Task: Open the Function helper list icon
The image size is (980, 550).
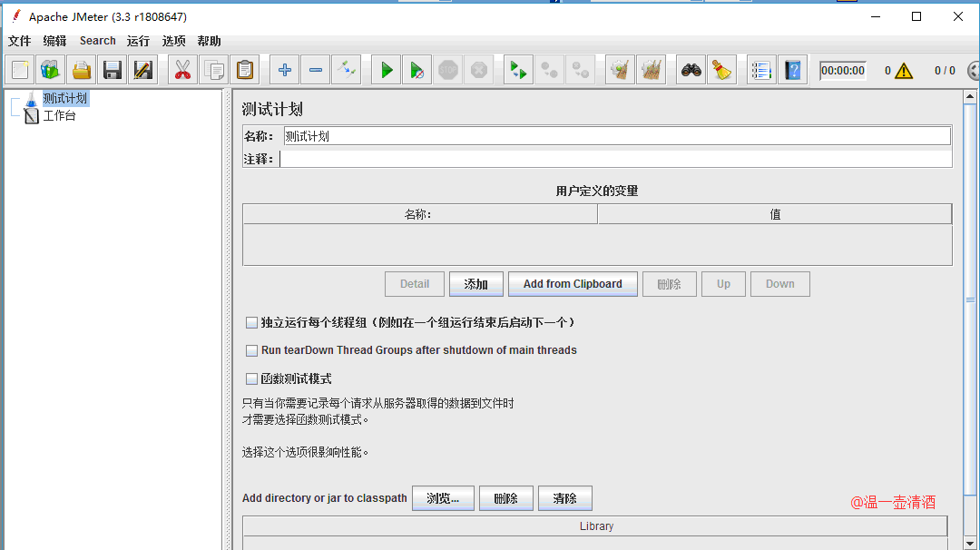Action: [x=762, y=70]
